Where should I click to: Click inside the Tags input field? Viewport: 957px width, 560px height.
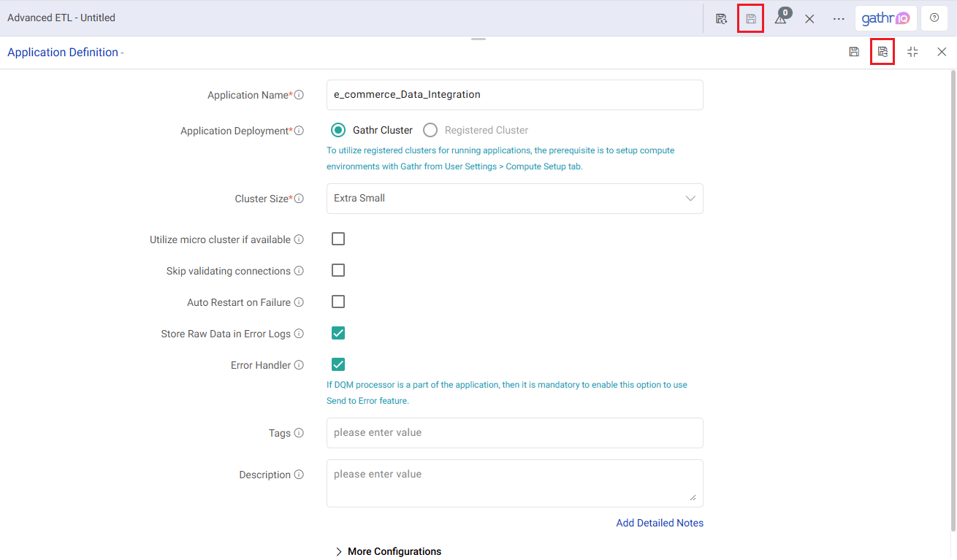[x=514, y=432]
